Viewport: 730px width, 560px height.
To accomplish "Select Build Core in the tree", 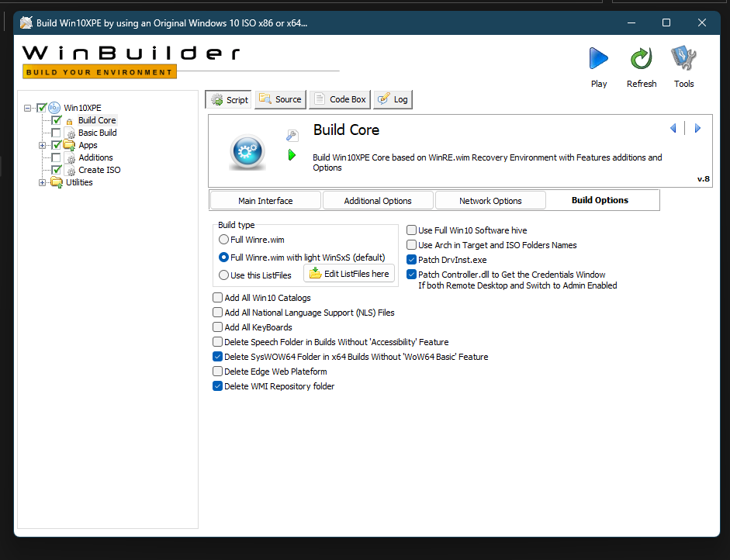I will (97, 120).
